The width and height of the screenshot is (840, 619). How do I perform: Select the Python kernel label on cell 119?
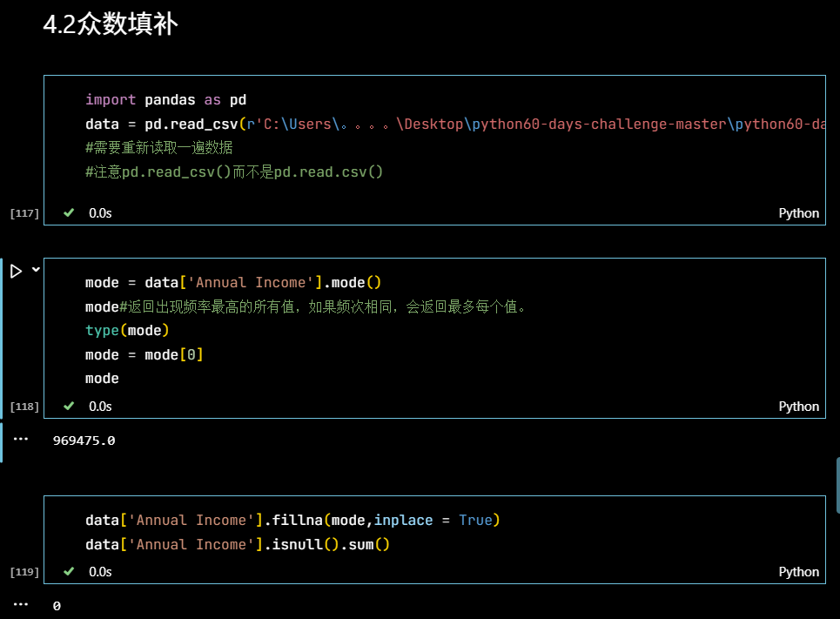pyautogui.click(x=798, y=572)
